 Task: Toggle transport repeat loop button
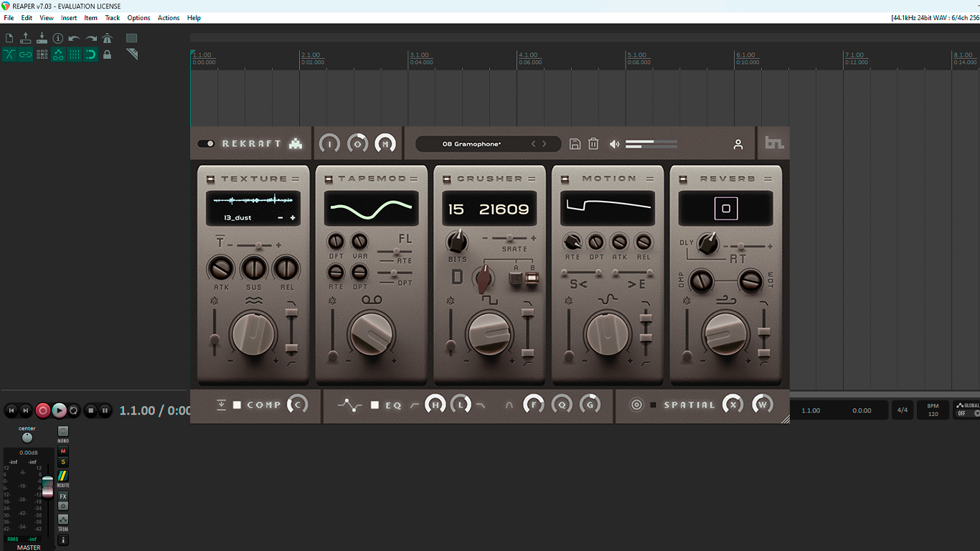point(74,410)
